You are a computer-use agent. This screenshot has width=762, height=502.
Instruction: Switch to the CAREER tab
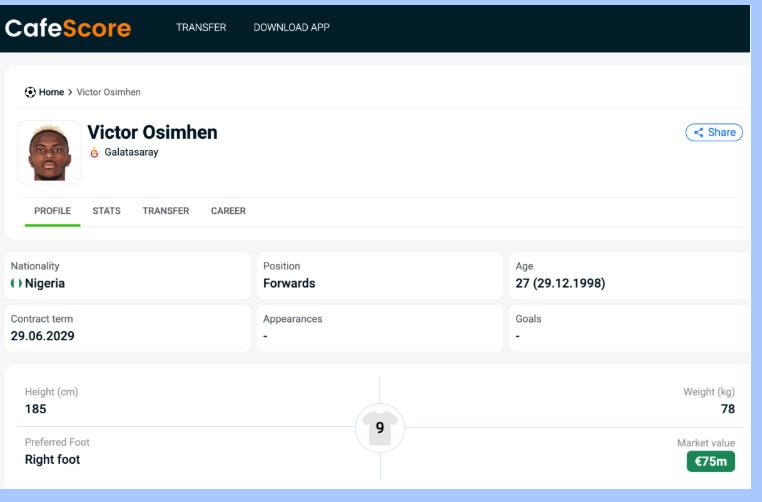click(x=228, y=211)
